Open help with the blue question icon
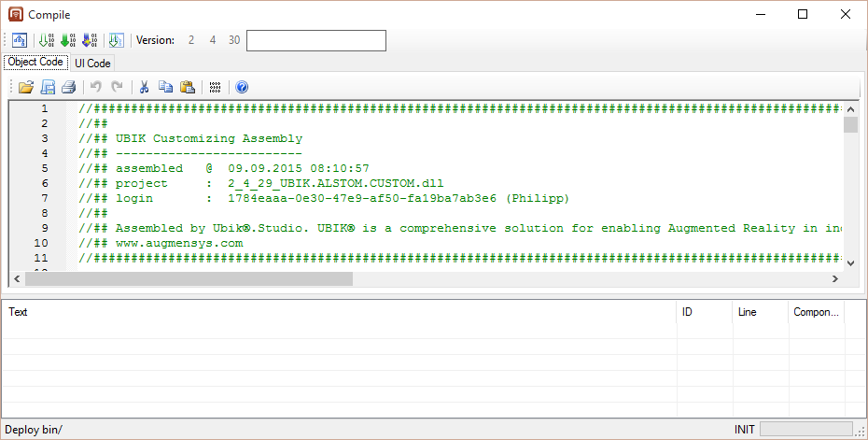The height and width of the screenshot is (440, 868). click(x=242, y=87)
